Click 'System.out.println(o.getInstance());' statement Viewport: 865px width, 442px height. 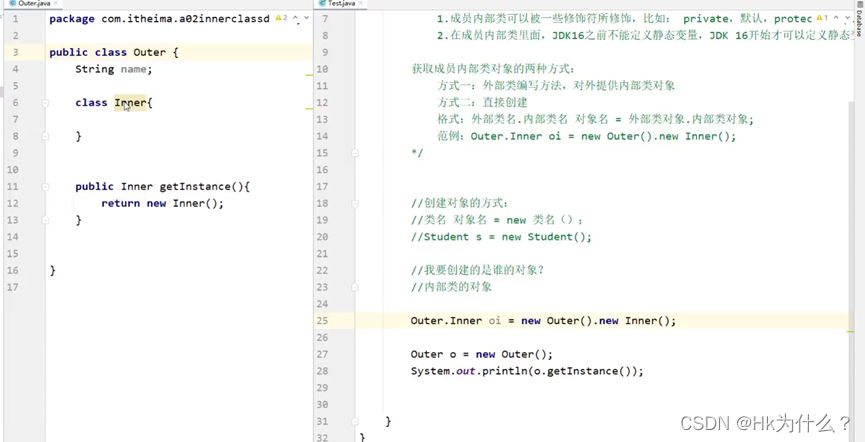click(527, 371)
